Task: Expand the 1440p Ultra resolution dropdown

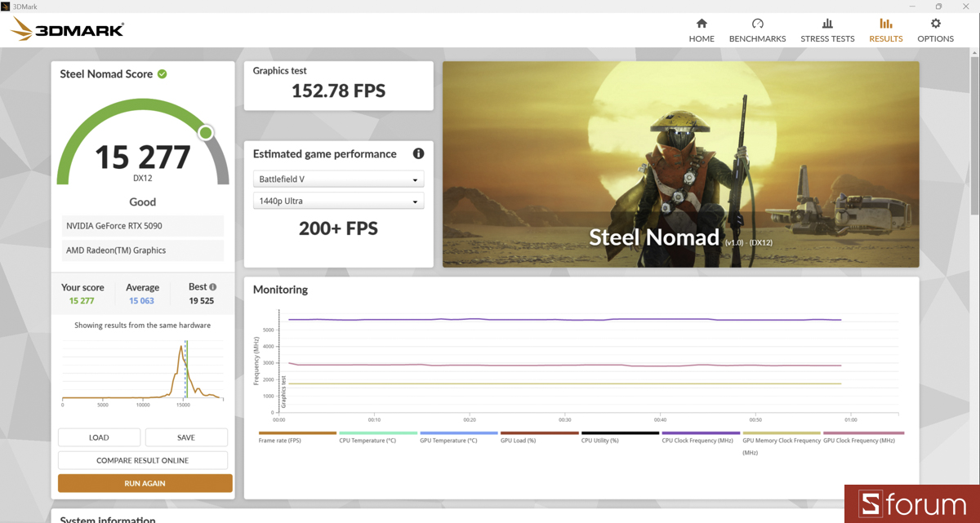Action: pos(338,201)
